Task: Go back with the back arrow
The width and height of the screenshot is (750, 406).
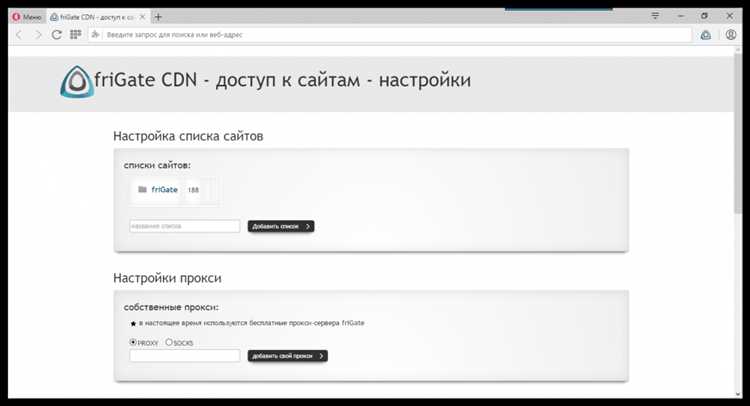Action: coord(19,34)
